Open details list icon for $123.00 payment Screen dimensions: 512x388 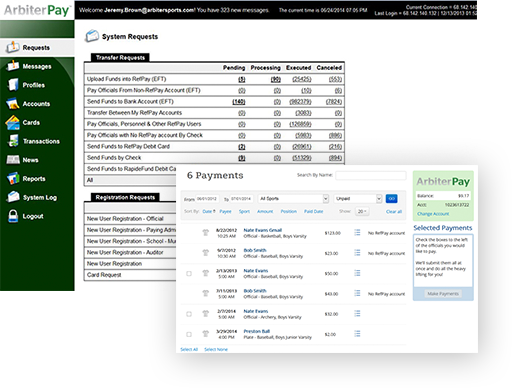(x=357, y=232)
